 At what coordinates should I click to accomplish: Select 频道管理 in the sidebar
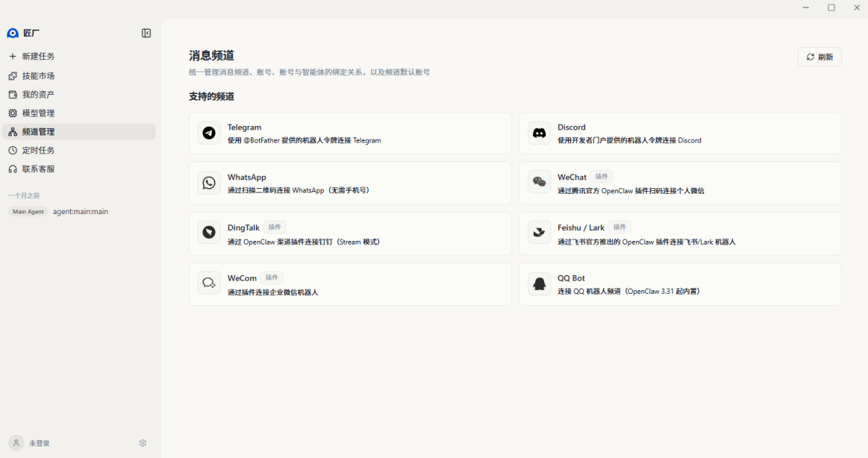(79, 132)
